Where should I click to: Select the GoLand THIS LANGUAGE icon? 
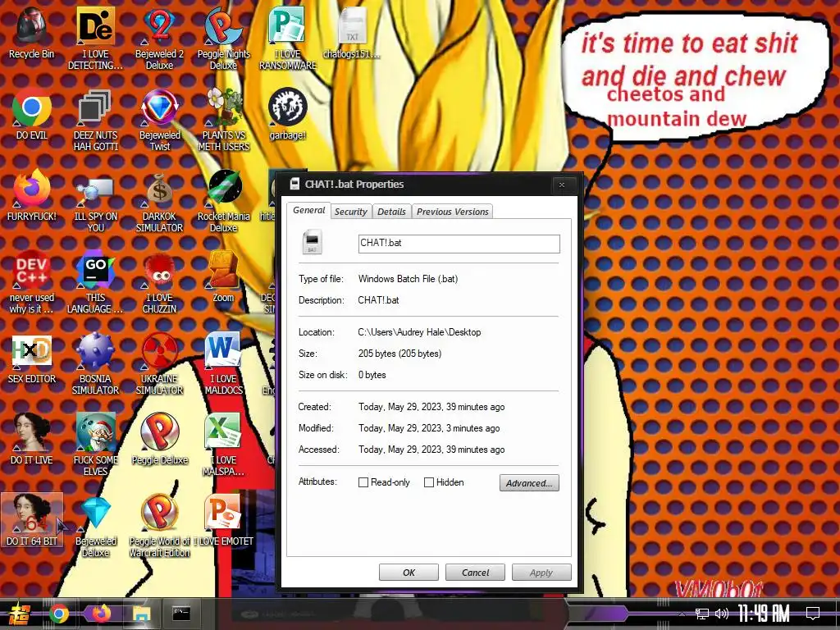[x=95, y=282]
